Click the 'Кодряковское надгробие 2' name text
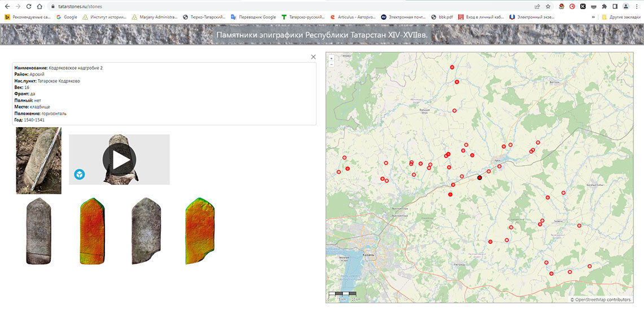Image resolution: width=644 pixels, height=336 pixels. (76, 68)
